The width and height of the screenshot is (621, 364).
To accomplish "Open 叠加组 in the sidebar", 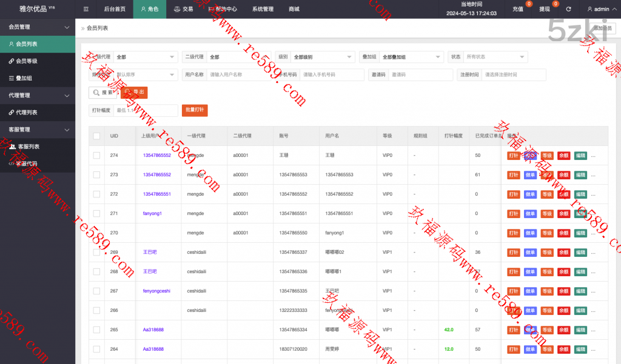I will point(24,78).
